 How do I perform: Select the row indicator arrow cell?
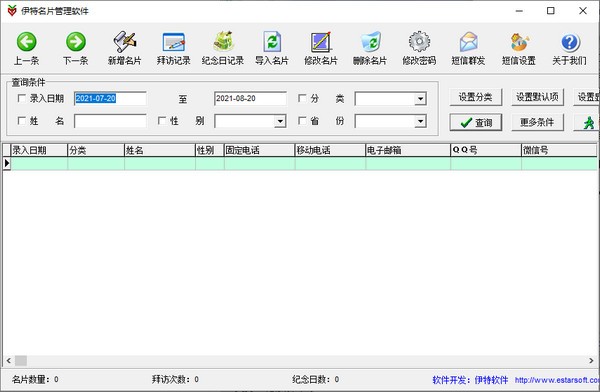click(x=7, y=163)
